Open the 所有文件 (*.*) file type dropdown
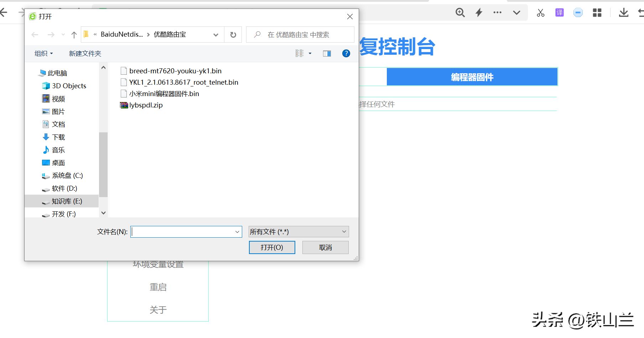This screenshot has height=338, width=644. (x=298, y=232)
